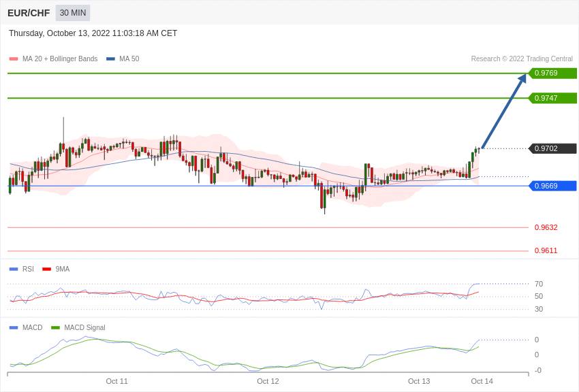
Task: Click the 0.9632 red support value
Action: pos(546,227)
